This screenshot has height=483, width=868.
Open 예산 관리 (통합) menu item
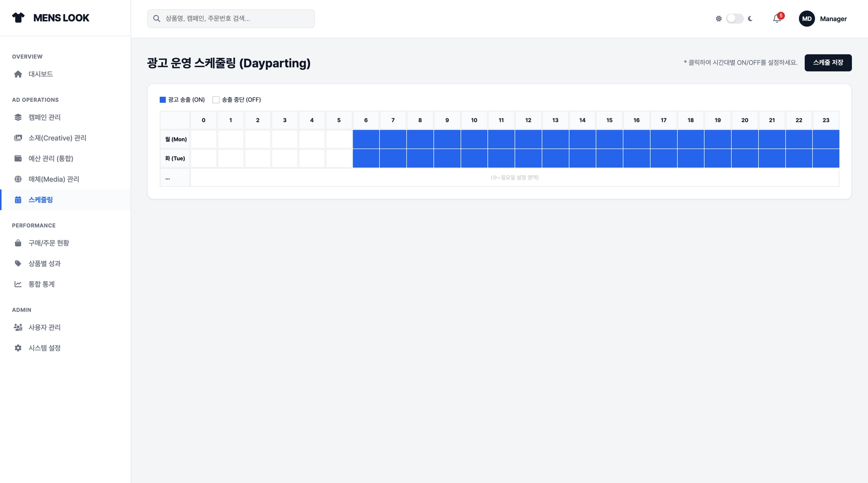pyautogui.click(x=50, y=159)
